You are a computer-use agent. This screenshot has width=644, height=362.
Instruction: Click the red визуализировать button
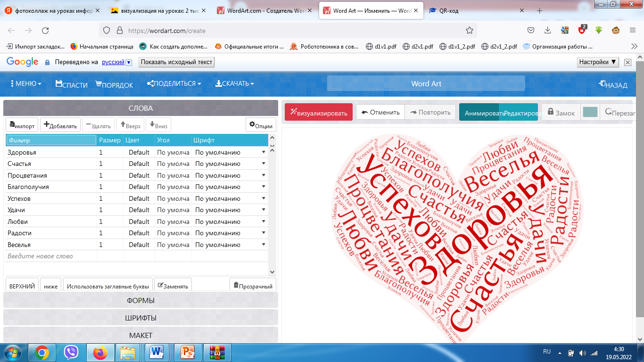click(319, 112)
